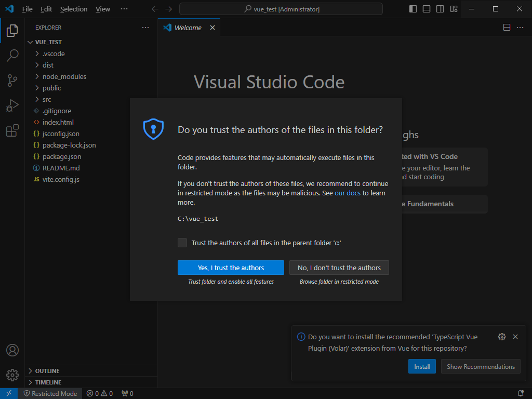Image resolution: width=532 pixels, height=399 pixels.
Task: Go back with the left arrow
Action: [x=155, y=9]
